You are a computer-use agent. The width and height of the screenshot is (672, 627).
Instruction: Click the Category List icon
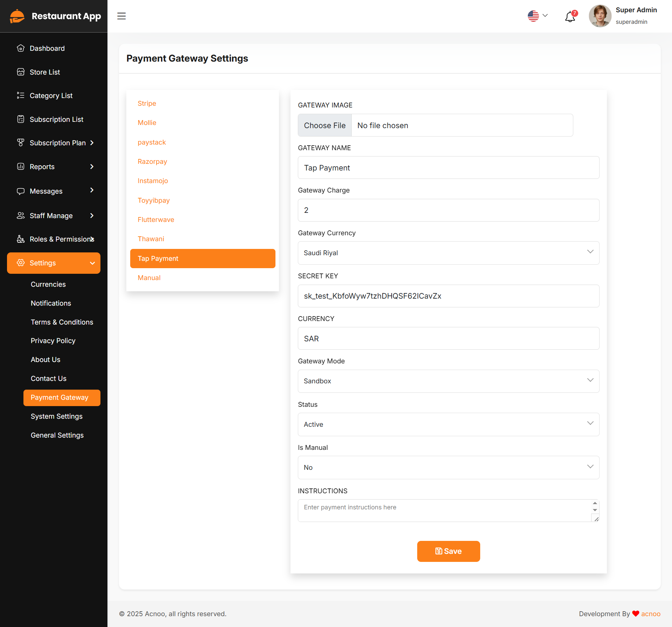point(21,96)
